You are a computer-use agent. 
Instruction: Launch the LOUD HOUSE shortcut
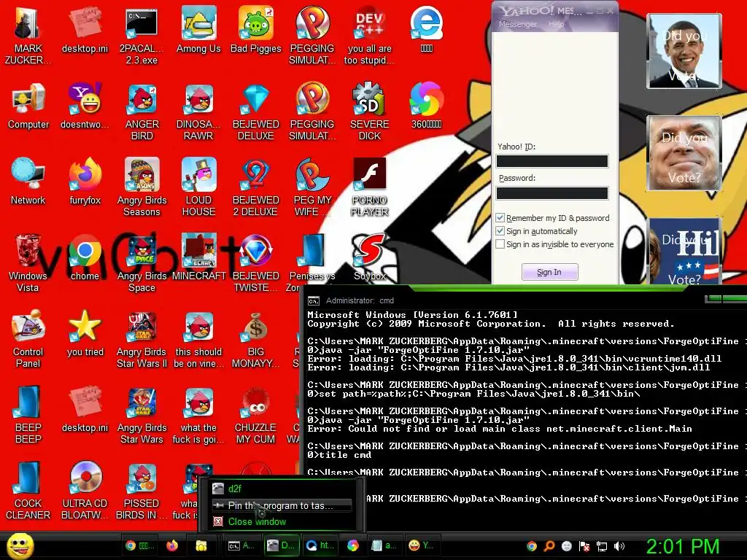click(198, 187)
